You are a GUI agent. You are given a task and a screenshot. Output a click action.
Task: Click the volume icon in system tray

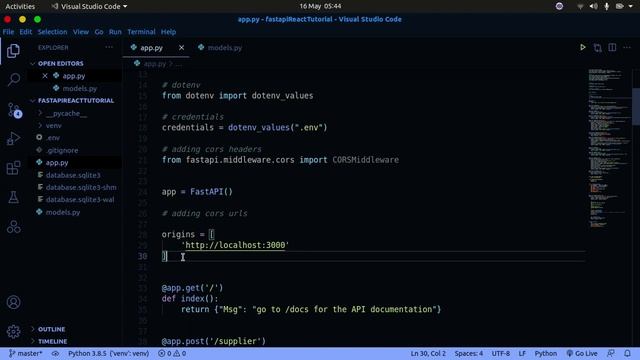tap(593, 6)
